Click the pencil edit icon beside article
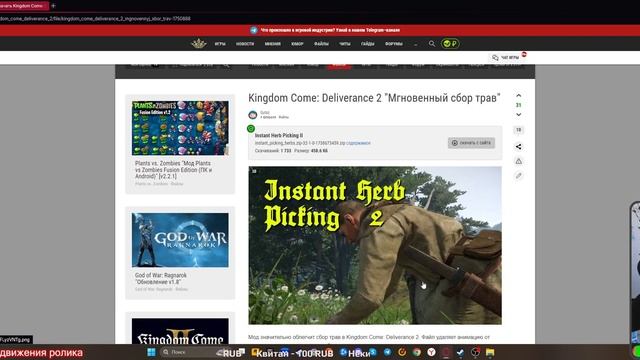The height and width of the screenshot is (360, 640). coord(518,176)
